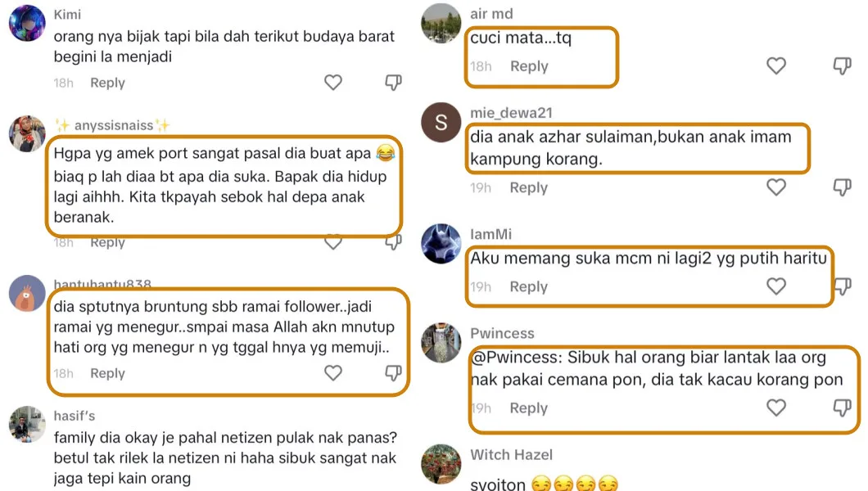The image size is (868, 491).
Task: Dislike mie_dewa21's comment with thumbs-down
Action: (x=842, y=187)
